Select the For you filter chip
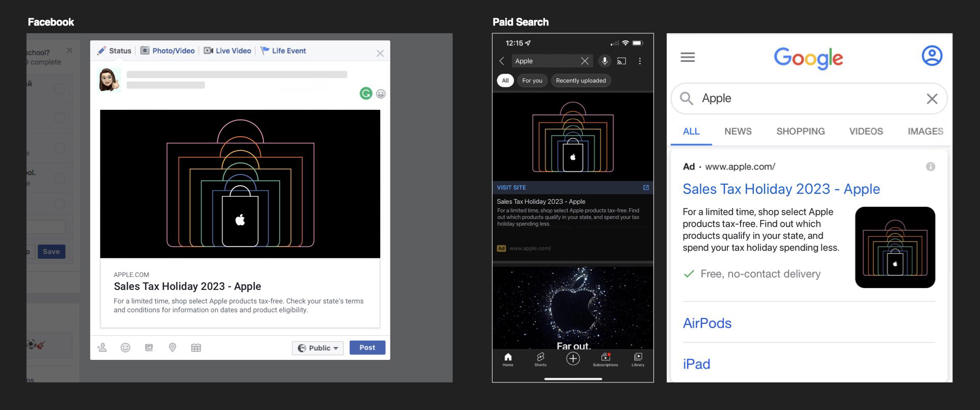Screen dimensions: 980x410 (532, 81)
